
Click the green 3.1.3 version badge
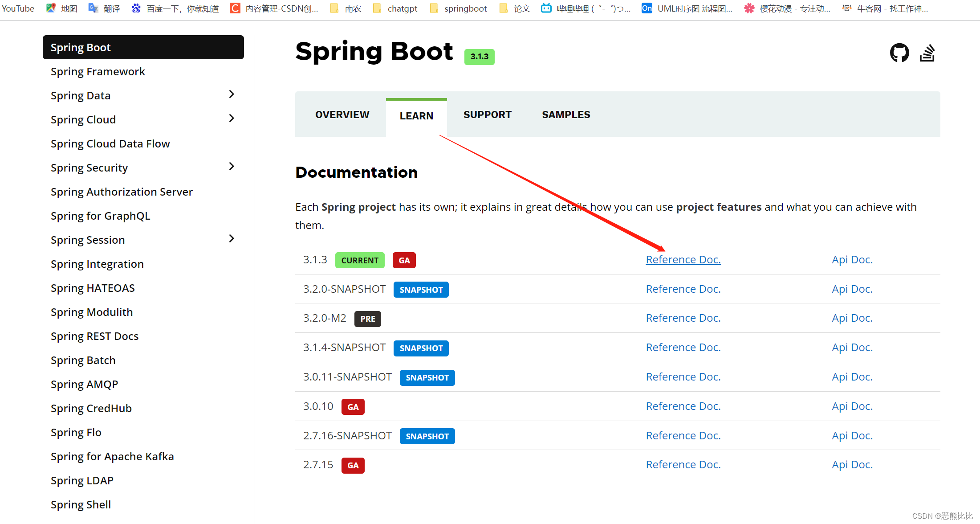coord(480,57)
